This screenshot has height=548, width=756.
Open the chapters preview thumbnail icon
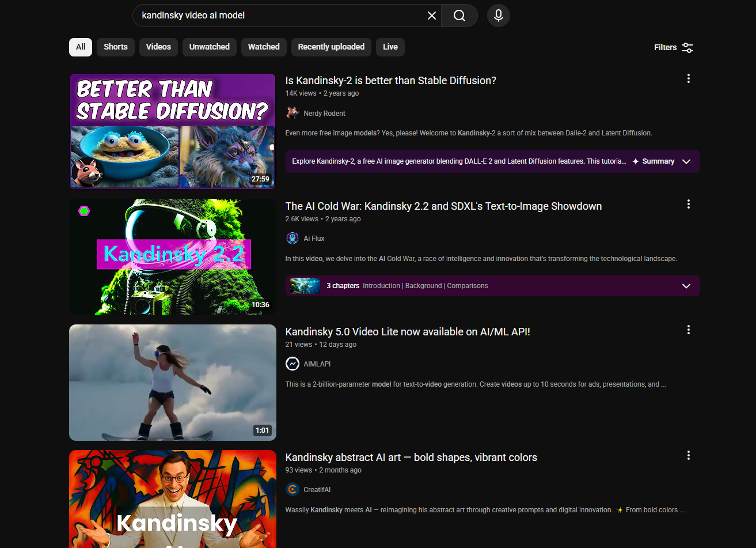(x=305, y=286)
